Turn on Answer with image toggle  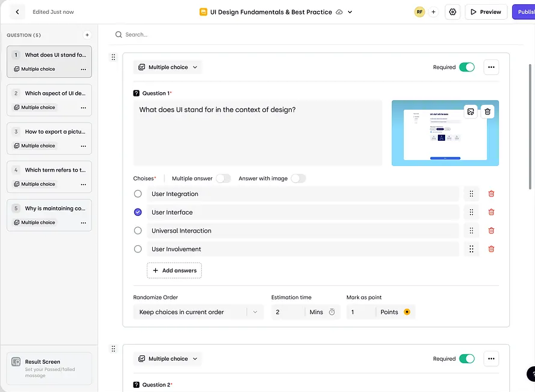coord(298,179)
